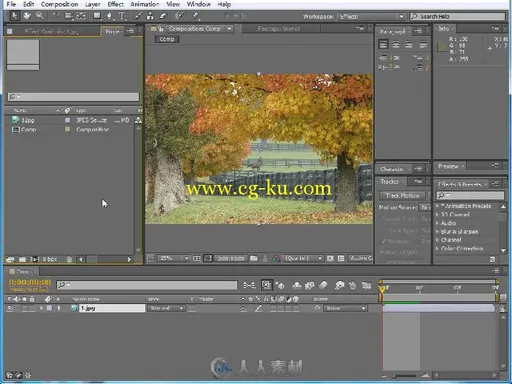This screenshot has height=384, width=512.
Task: Open the Composition: Comp viewer dropdown
Action: tap(229, 29)
